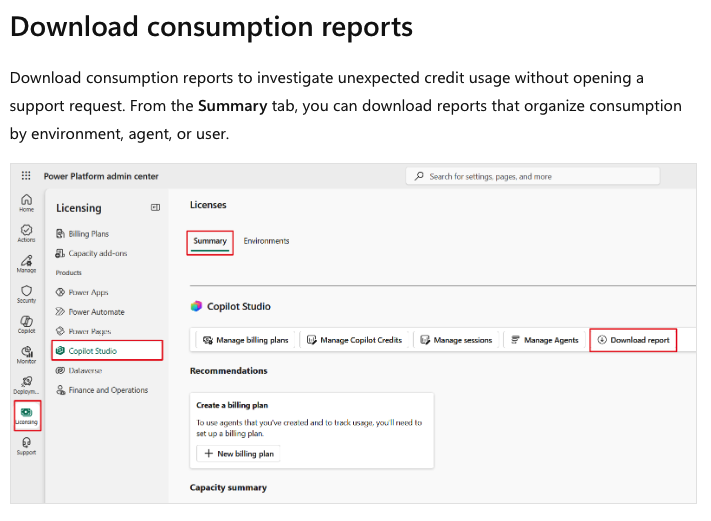
Task: Click Manage Copilot Credits button
Action: (x=354, y=340)
